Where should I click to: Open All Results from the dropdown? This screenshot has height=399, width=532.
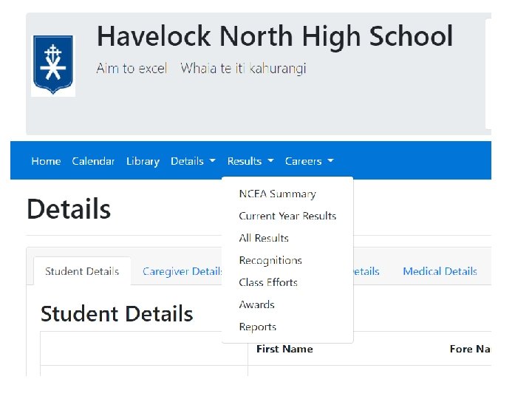click(264, 238)
